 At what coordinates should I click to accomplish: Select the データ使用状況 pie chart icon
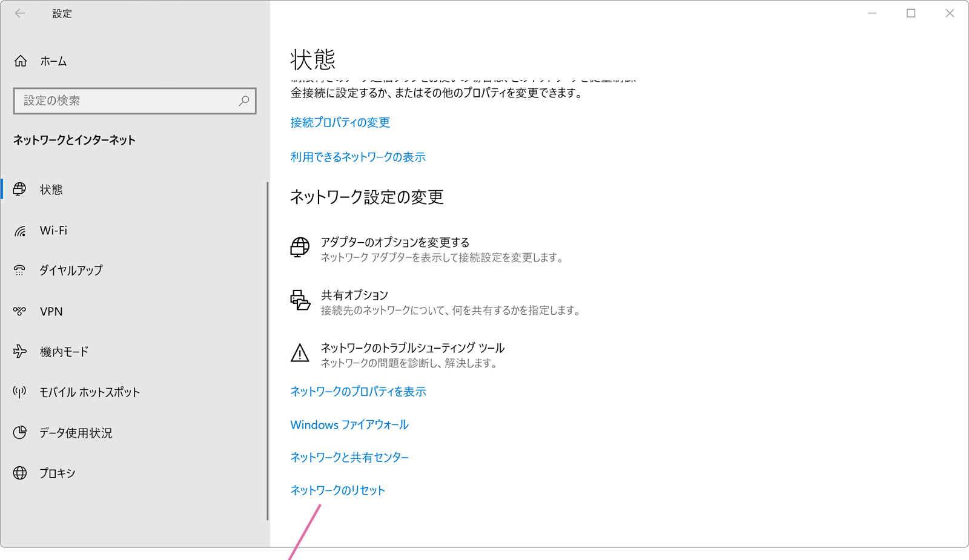[20, 432]
